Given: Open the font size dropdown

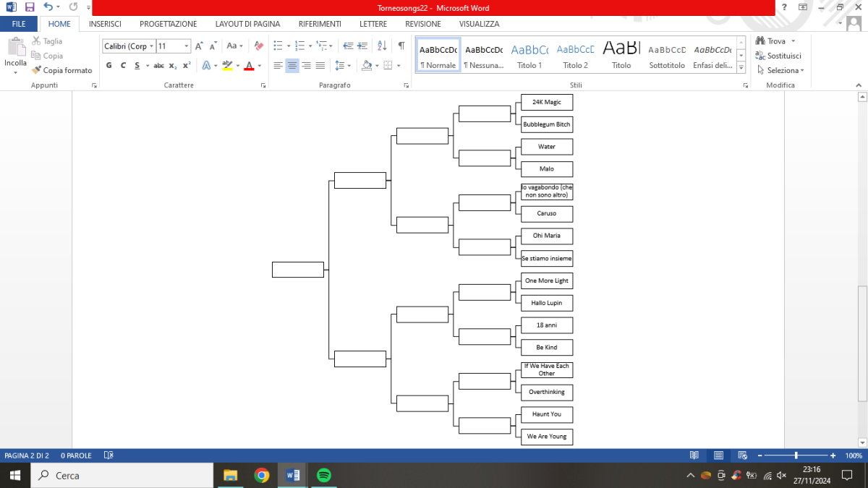Looking at the screenshot, I should pos(187,46).
